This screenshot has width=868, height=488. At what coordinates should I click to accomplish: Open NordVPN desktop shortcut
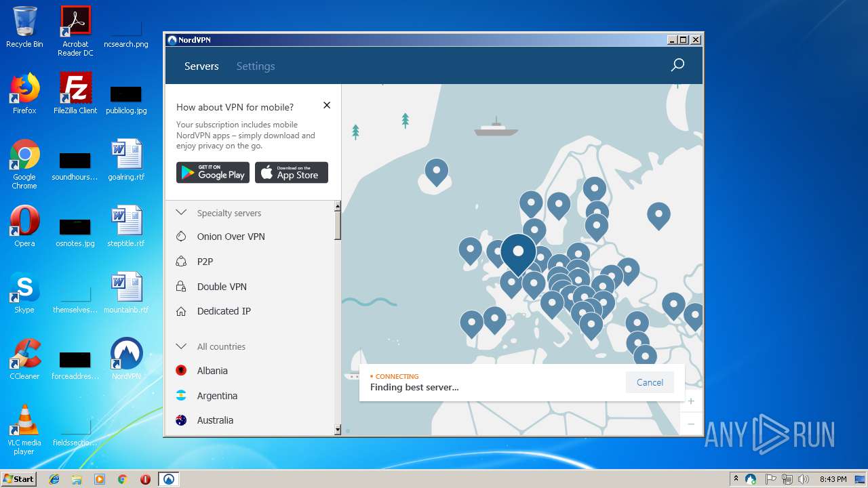tap(126, 359)
